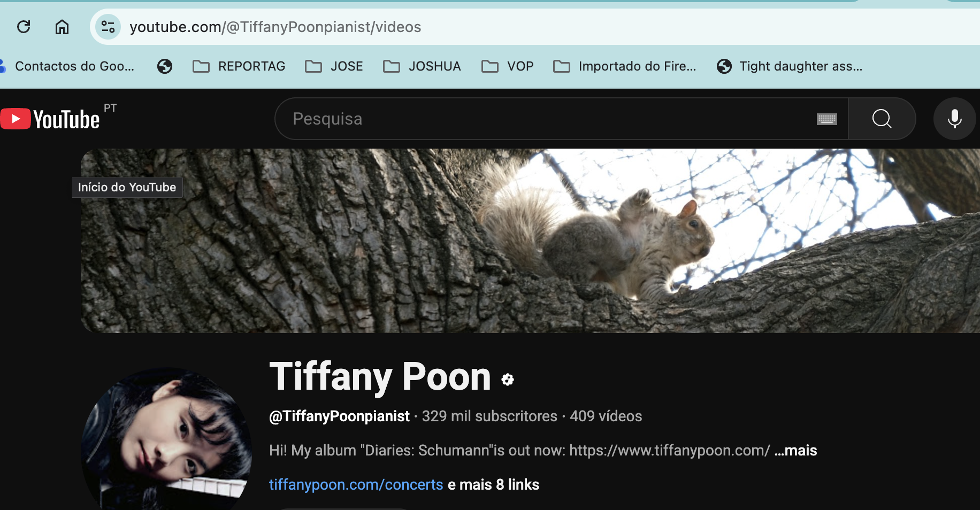Expand channel description with ...mais
The image size is (980, 510).
pyautogui.click(x=795, y=450)
